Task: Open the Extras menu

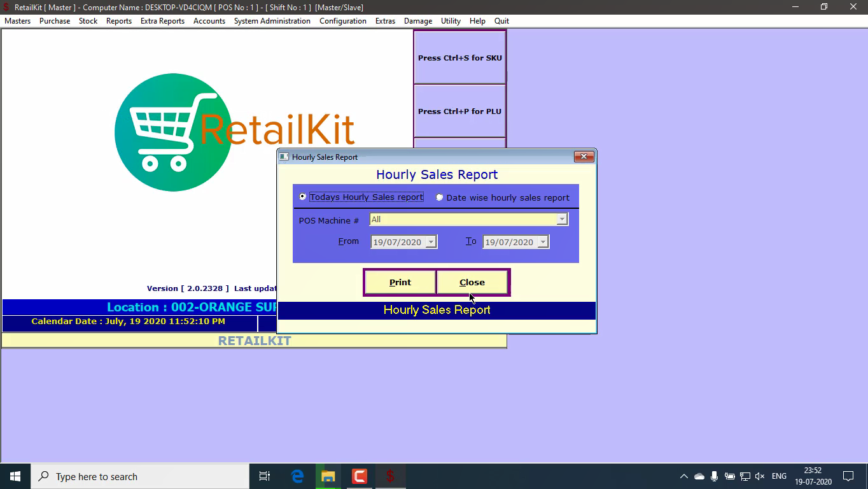Action: click(385, 21)
